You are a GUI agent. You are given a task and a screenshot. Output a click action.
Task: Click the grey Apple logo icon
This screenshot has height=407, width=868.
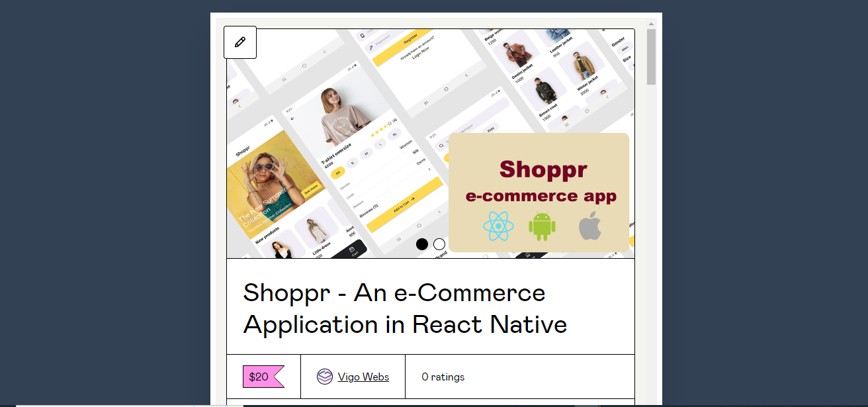point(590,226)
